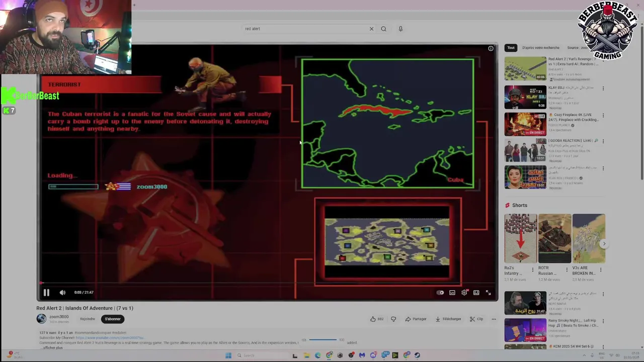The image size is (644, 362).
Task: Open the player settings gear
Action: pyautogui.click(x=464, y=293)
